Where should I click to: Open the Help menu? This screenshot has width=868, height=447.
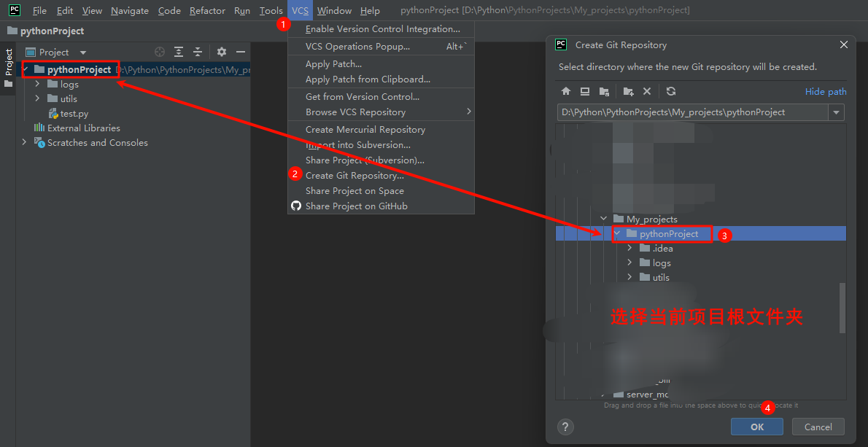pyautogui.click(x=370, y=10)
